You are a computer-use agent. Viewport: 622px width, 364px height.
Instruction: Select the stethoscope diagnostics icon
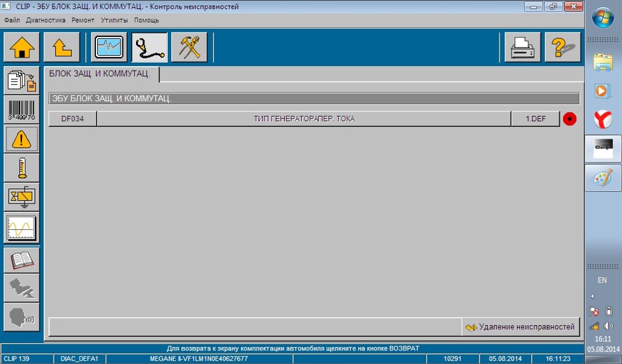[x=150, y=47]
